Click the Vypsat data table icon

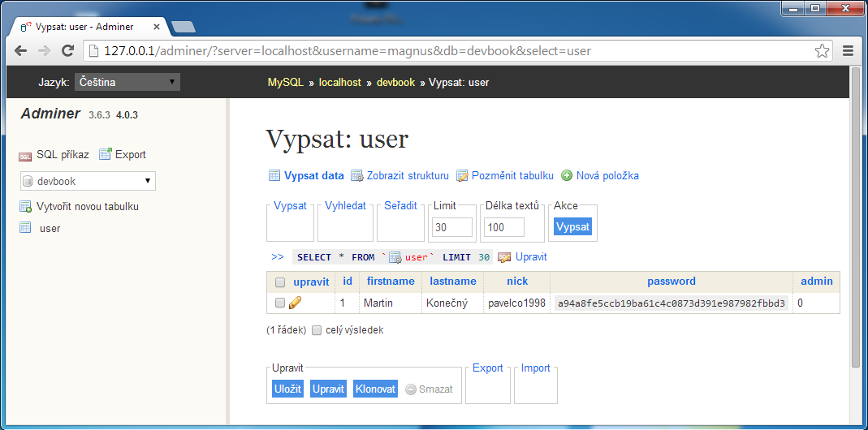[x=274, y=175]
